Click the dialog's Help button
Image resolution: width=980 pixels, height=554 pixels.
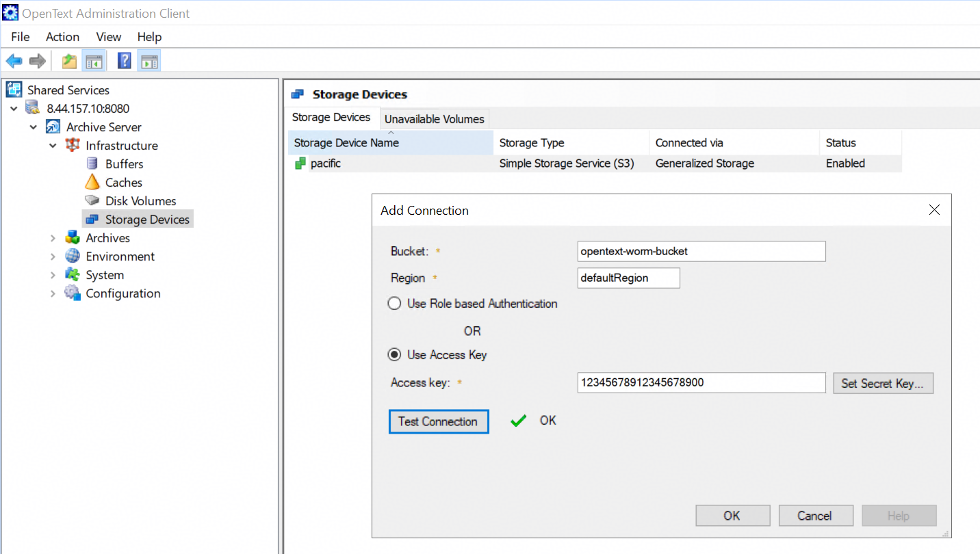(x=899, y=516)
